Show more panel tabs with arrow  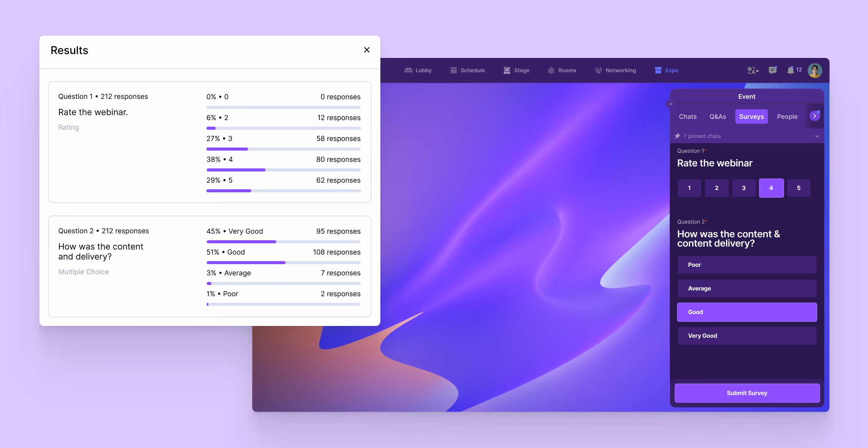(814, 116)
